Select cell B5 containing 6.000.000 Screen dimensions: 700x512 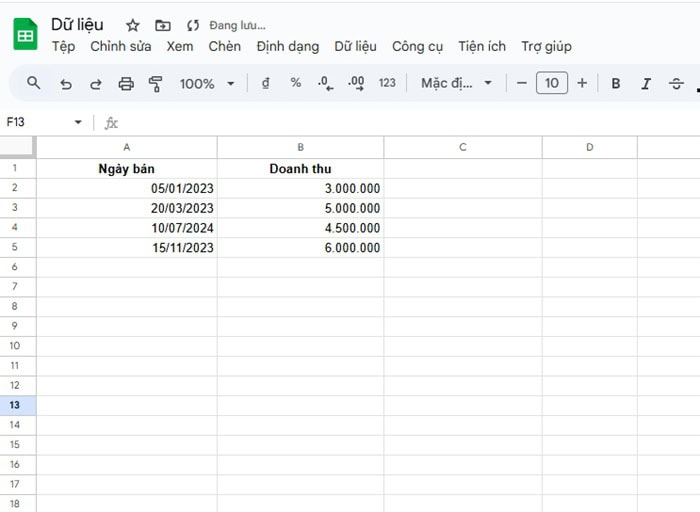tap(300, 248)
